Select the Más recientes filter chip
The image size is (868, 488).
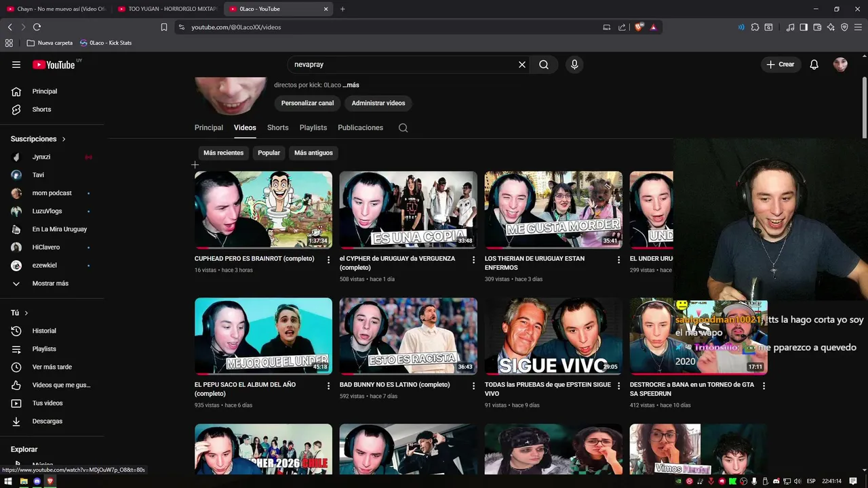coord(223,152)
